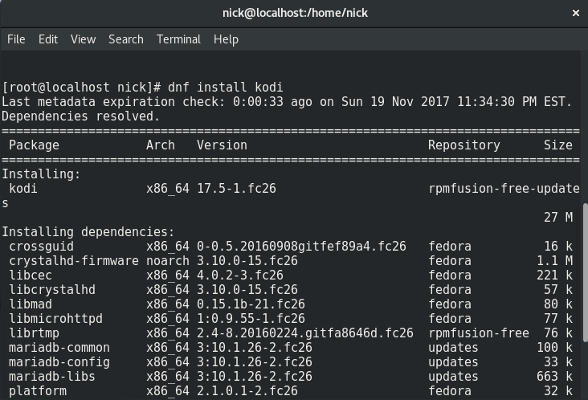Open the Terminal menu
This screenshot has height=400, width=588.
pyautogui.click(x=178, y=39)
